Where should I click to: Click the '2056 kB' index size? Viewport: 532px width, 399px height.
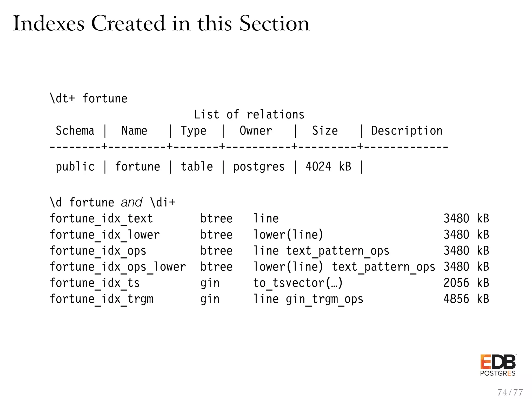466,283
